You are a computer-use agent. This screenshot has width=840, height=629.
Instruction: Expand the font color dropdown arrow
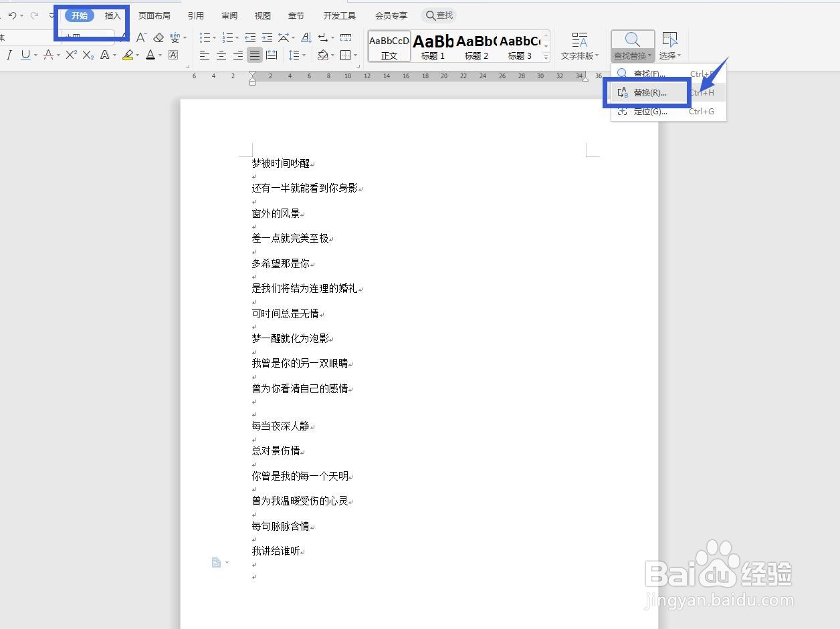coord(161,54)
